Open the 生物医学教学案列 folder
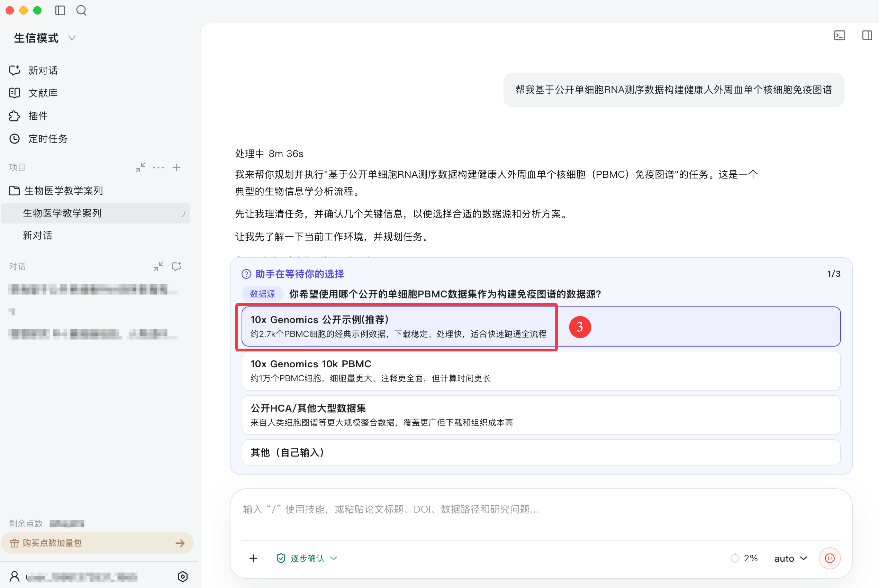Image resolution: width=879 pixels, height=588 pixels. pos(56,191)
